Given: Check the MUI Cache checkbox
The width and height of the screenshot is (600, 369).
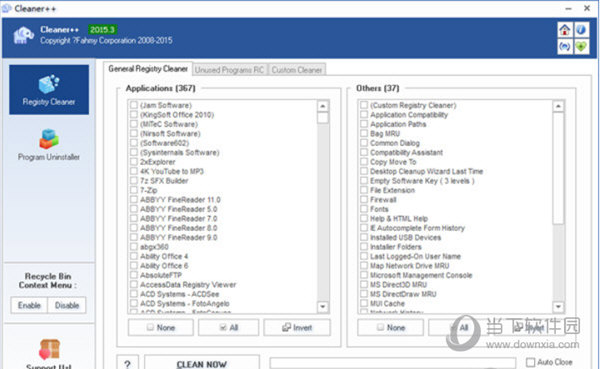Looking at the screenshot, I should [x=364, y=303].
